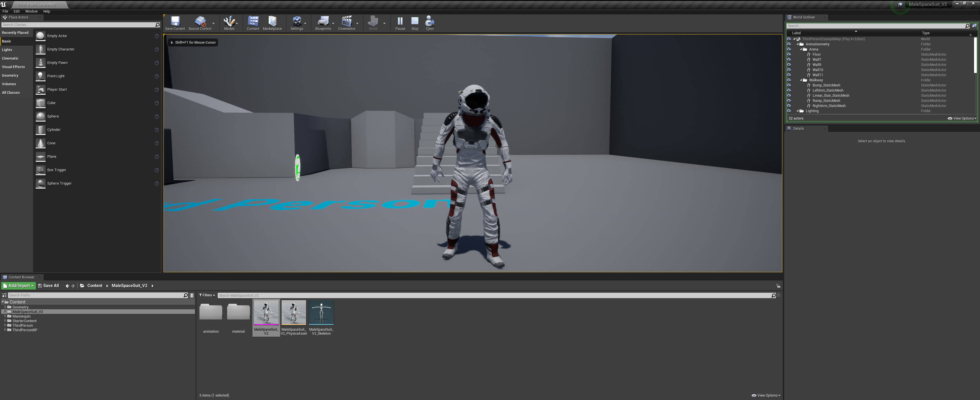This screenshot has height=400, width=980.
Task: Collapse the Walkway folder in outliner
Action: (801, 80)
